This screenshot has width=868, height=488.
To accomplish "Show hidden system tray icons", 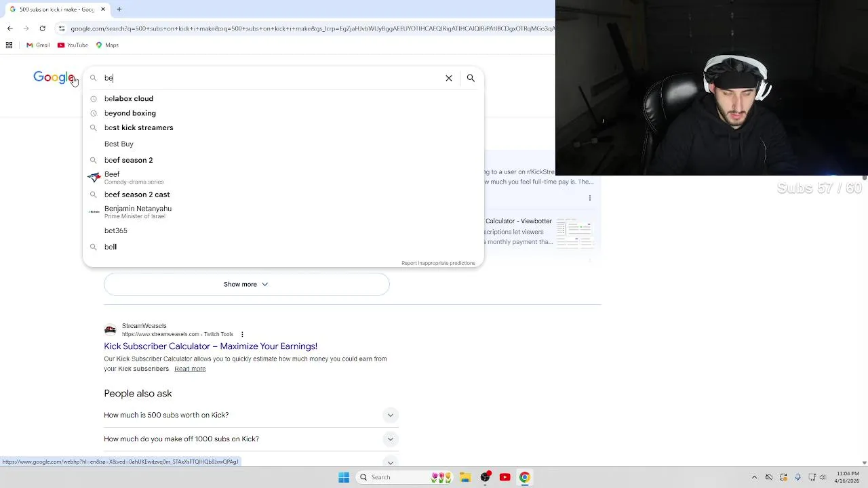I will [754, 477].
